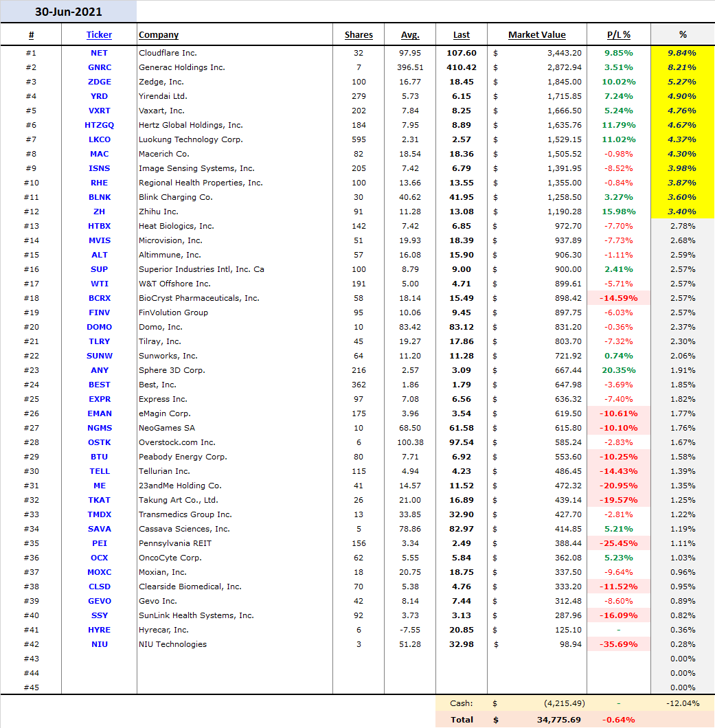Click the 3.40% highlighted weight cell

click(x=683, y=212)
